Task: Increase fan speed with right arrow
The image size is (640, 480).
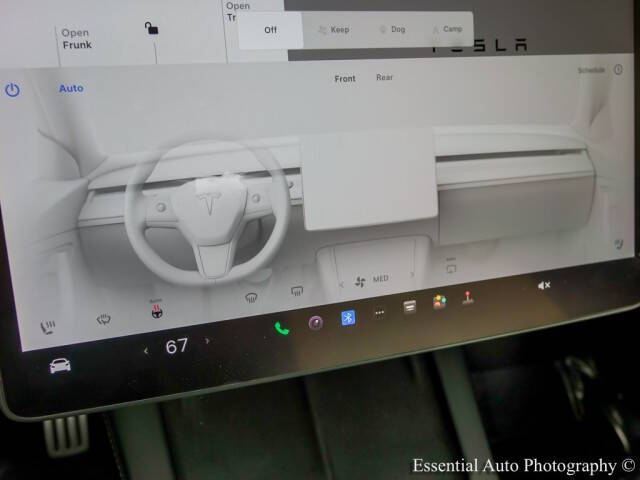Action: click(411, 275)
